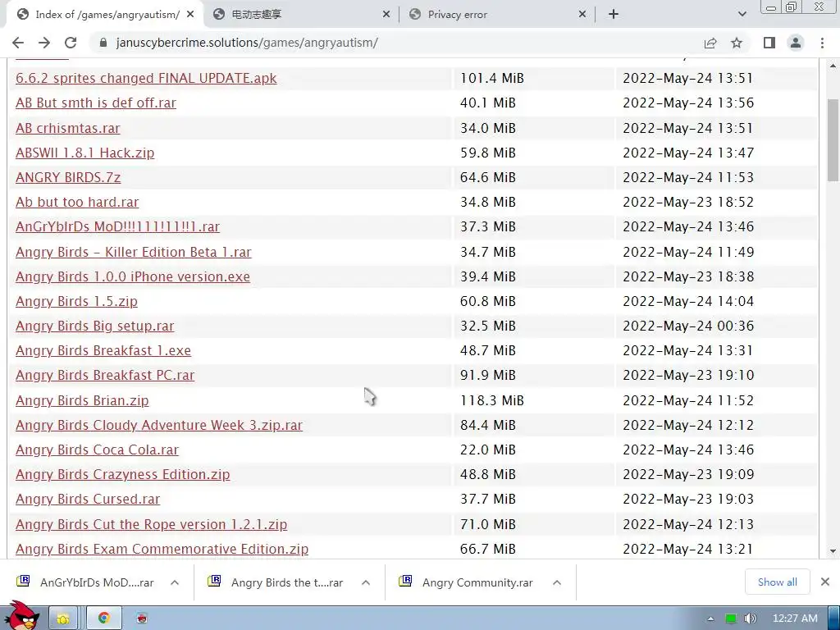Open Angry Birds - Killer Edition Beta 1.rar

134,252
